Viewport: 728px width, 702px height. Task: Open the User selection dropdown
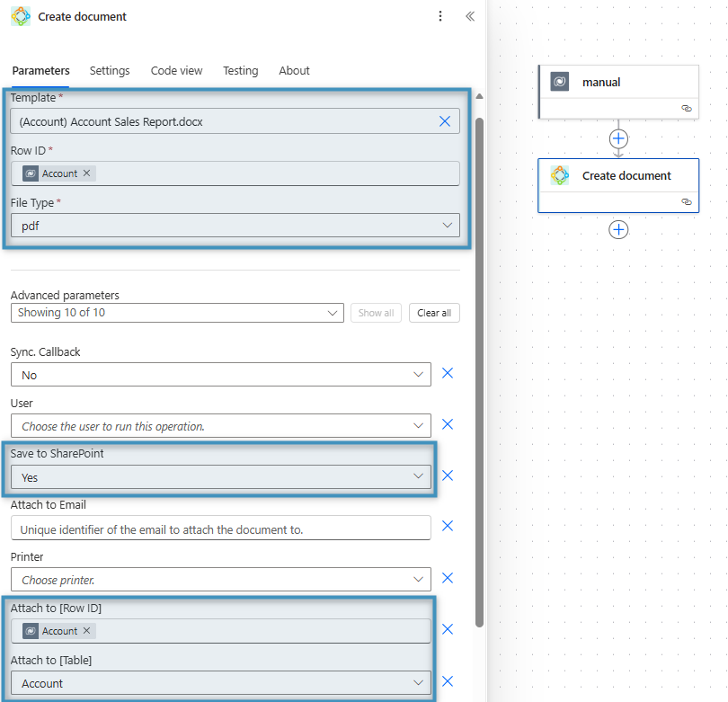click(220, 426)
